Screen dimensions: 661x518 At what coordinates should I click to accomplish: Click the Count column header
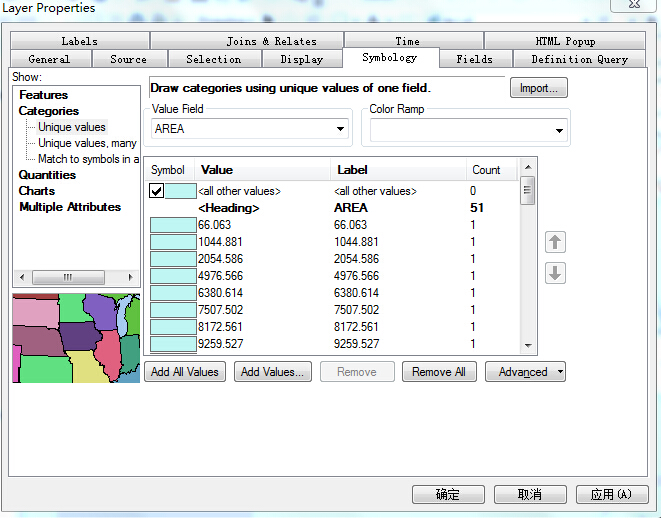coord(487,170)
